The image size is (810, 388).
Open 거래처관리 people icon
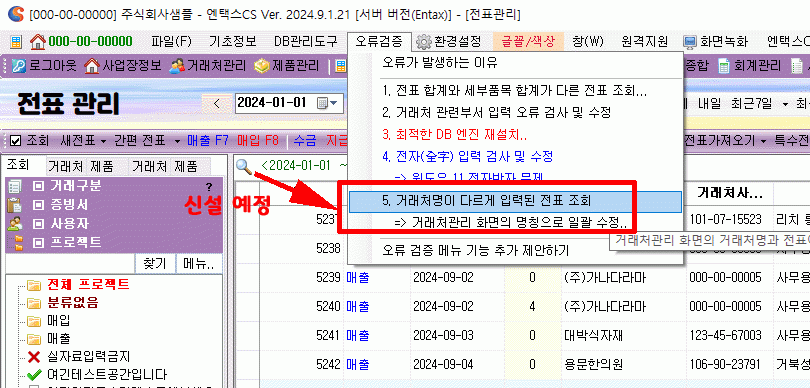(177, 66)
